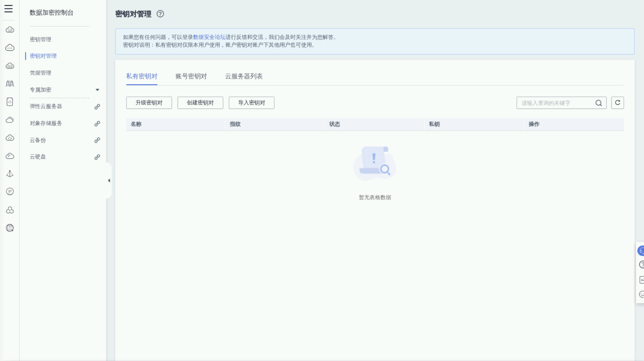Open the 数据安全论坛 link in the notice

(209, 37)
